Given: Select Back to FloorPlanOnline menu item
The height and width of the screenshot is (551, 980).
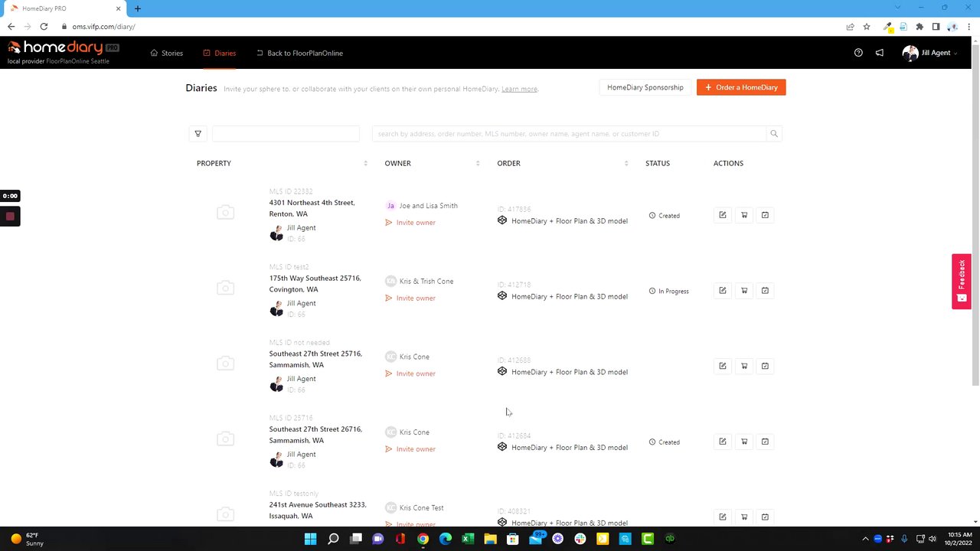Looking at the screenshot, I should [299, 53].
